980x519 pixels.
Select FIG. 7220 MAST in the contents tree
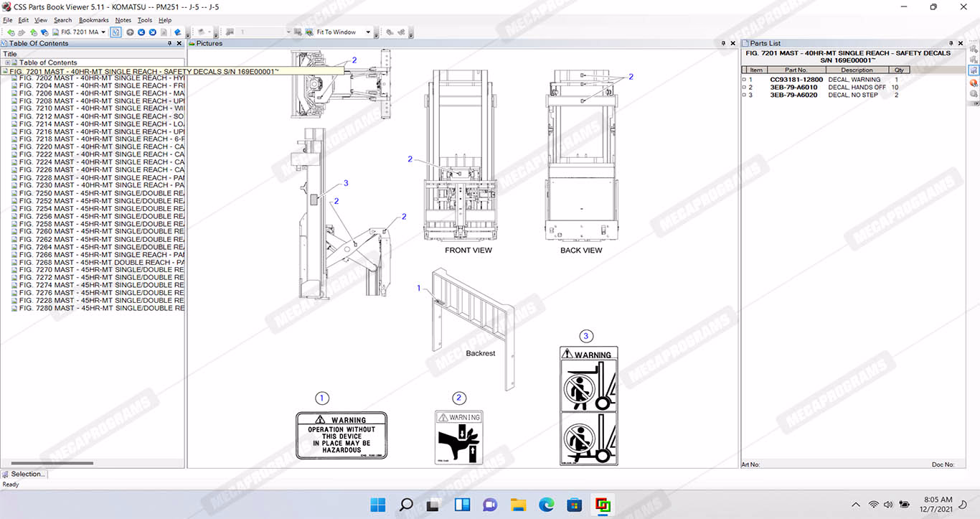(100, 146)
